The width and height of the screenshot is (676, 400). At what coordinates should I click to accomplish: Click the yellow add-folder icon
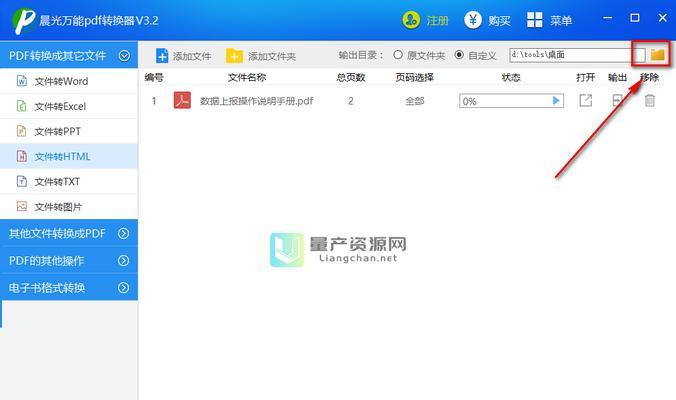(234, 56)
